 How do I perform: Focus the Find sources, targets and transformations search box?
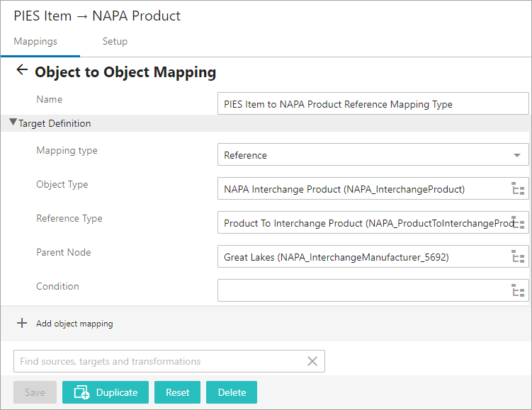coord(169,361)
